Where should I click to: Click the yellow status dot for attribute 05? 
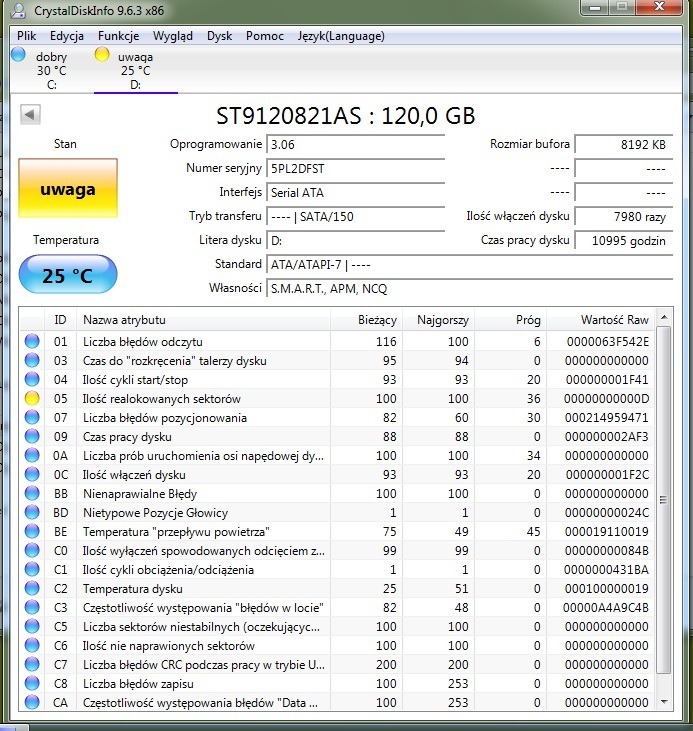click(x=33, y=399)
